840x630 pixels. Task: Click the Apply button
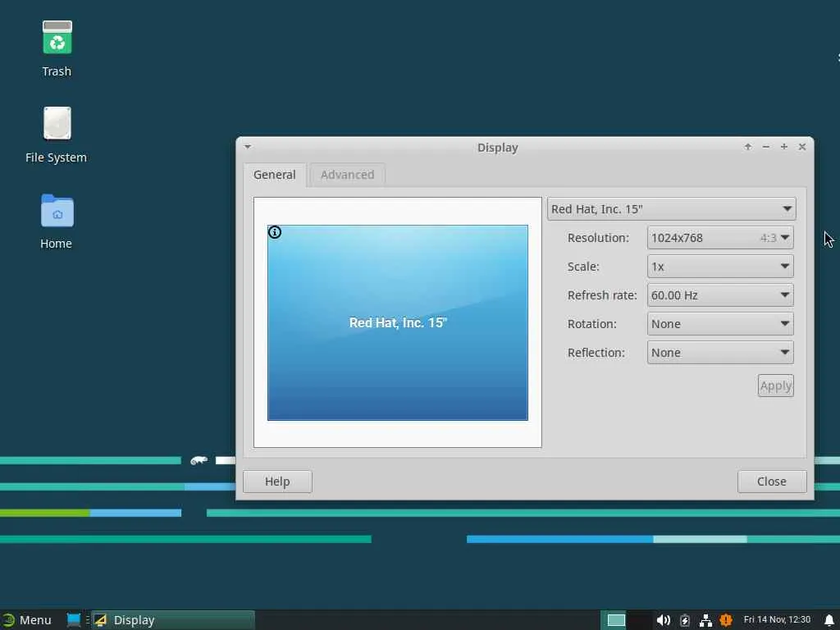[775, 386]
